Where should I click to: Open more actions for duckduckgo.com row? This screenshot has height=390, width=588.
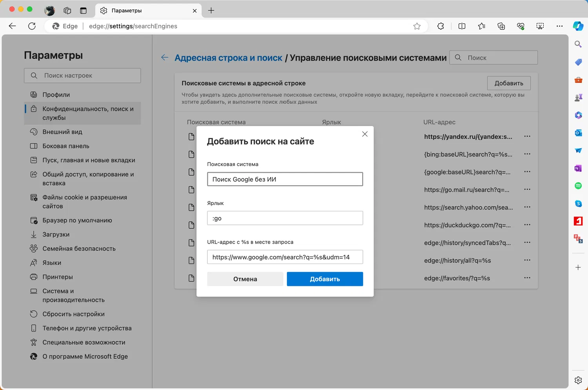tap(527, 225)
